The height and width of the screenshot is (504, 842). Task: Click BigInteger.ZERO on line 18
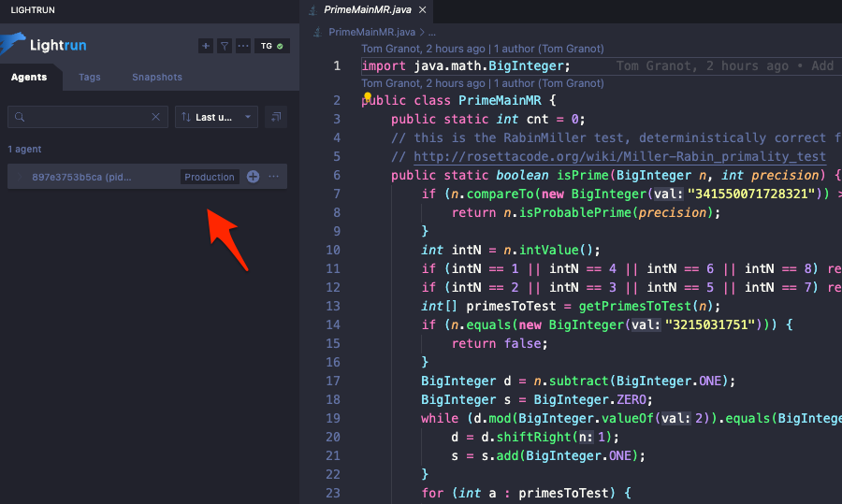point(590,400)
